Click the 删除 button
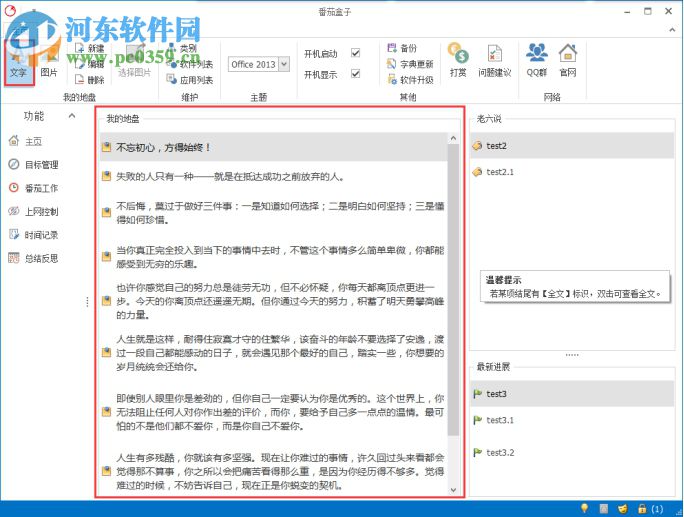The height and width of the screenshot is (517, 684). point(90,80)
